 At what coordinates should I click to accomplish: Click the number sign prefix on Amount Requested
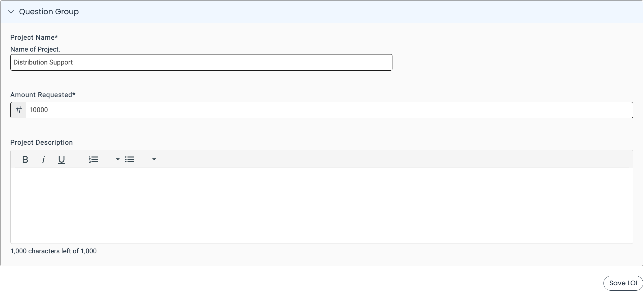coord(18,110)
